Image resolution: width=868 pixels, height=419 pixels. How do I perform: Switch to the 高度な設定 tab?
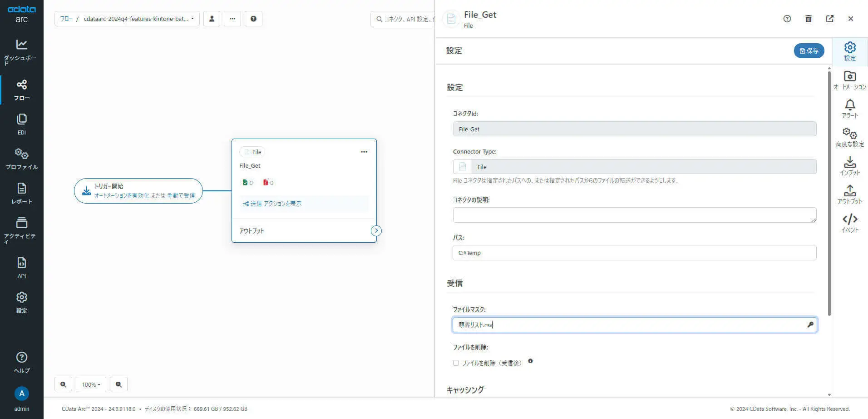(849, 137)
